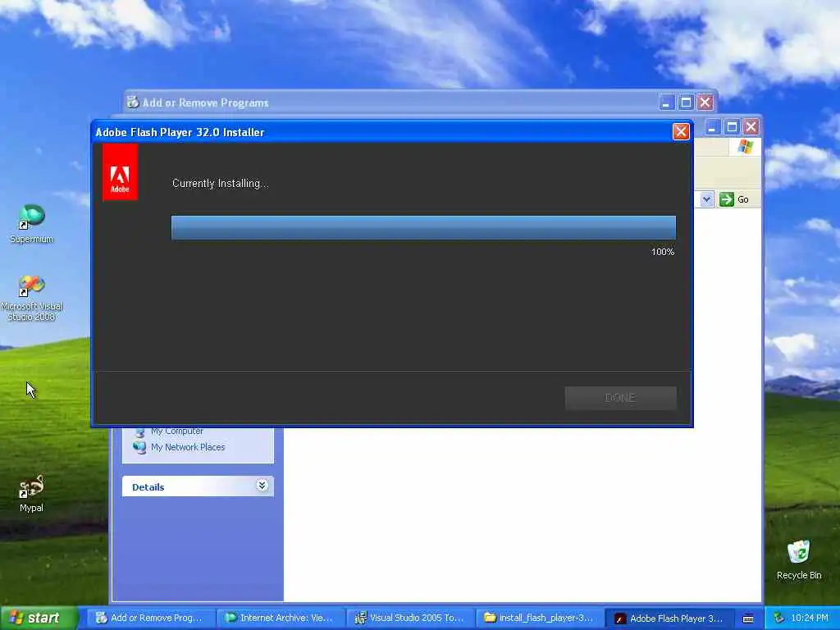
Task: Open Microsoft Visual Studio 2008 desktop icon
Action: [x=32, y=298]
